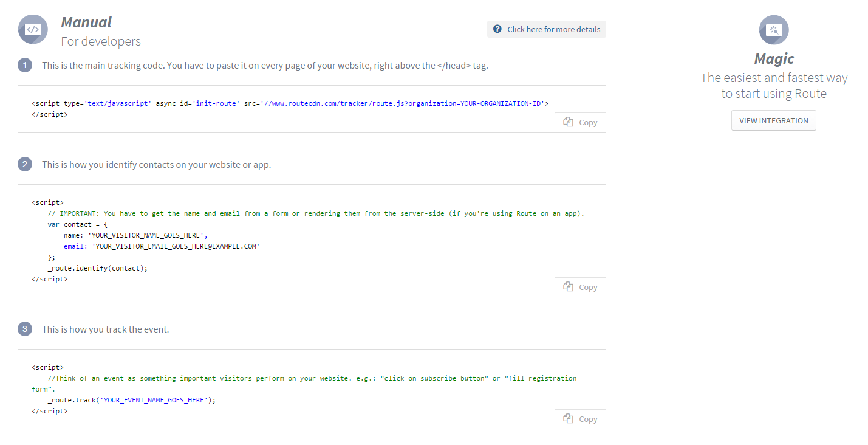This screenshot has height=445, width=868.
Task: Click the Magic integration icon
Action: tap(774, 30)
